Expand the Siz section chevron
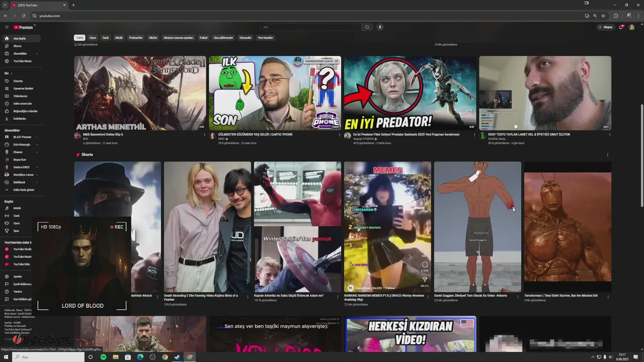Image resolution: width=644 pixels, height=362 pixels. (11, 73)
